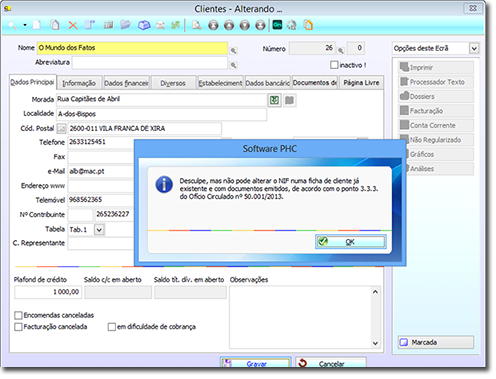
Task: Click the green On monitor icon in toolbar
Action: pos(277,25)
